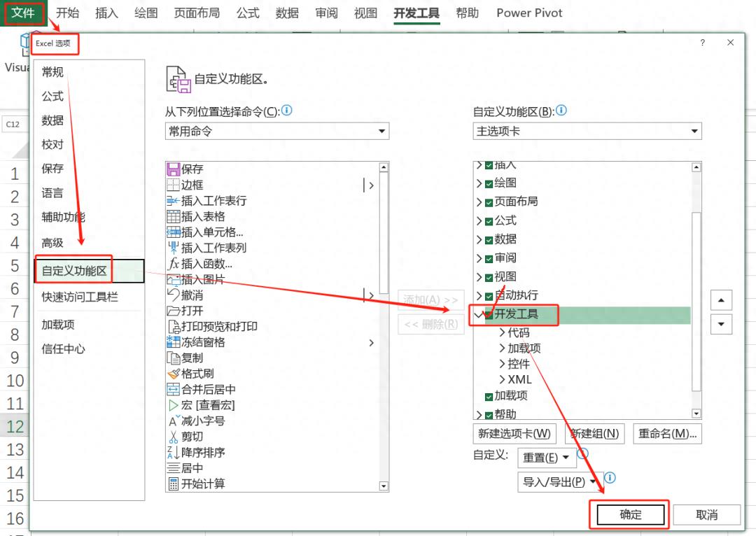Image resolution: width=756 pixels, height=536 pixels.
Task: Click the 保存 command icon
Action: tap(173, 169)
